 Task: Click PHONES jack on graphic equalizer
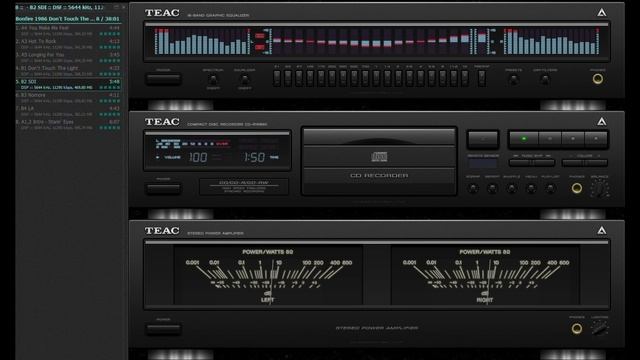point(598,79)
